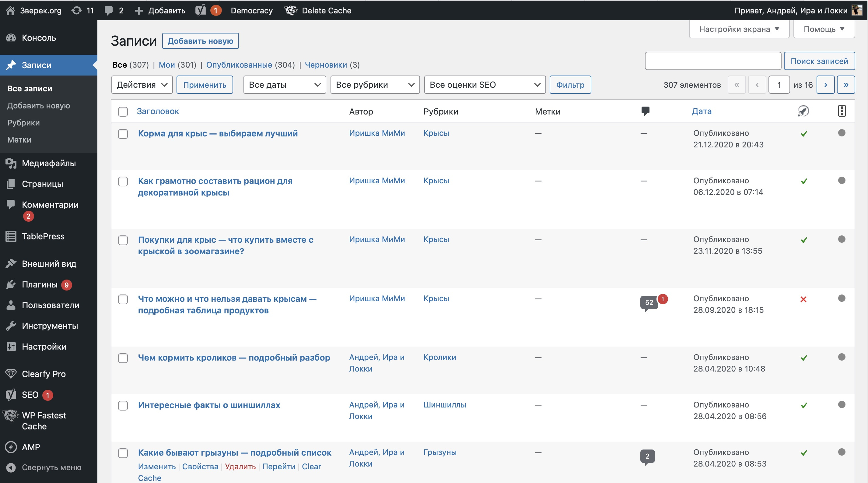Click the Yoast SEO icon in admin bar
The width and height of the screenshot is (868, 483).
click(201, 10)
